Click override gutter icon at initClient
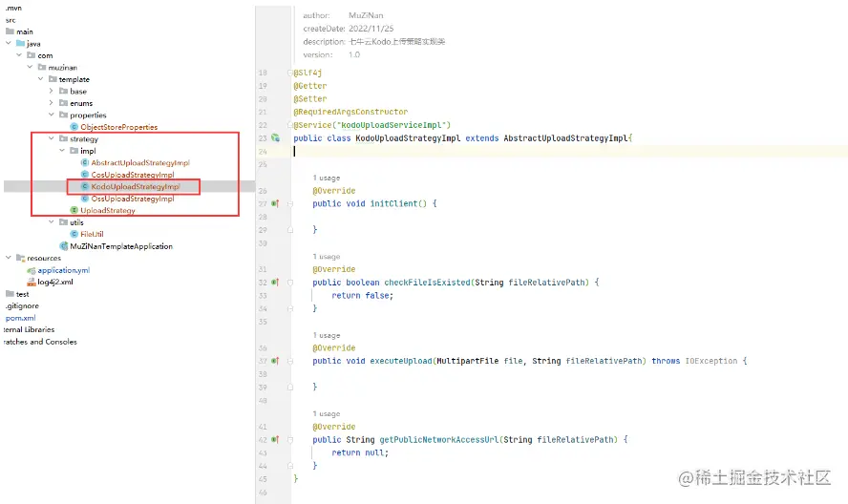The height and width of the screenshot is (504, 848). point(275,204)
